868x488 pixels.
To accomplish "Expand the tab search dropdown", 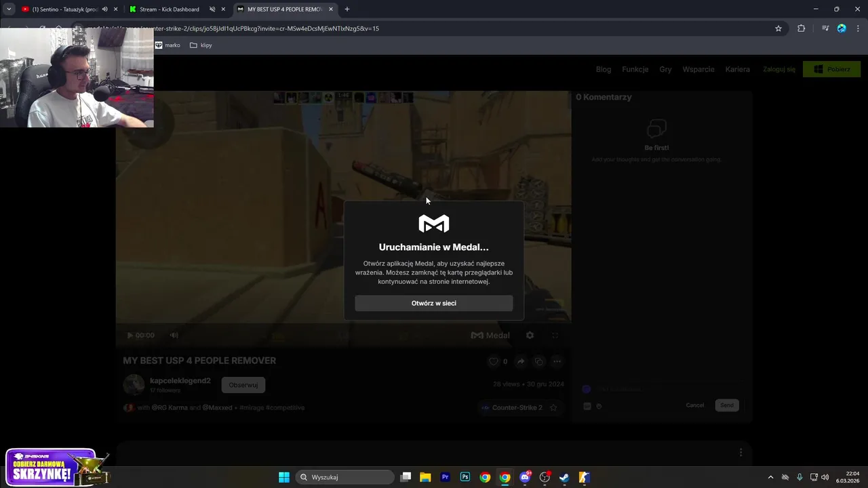I will pos(9,9).
